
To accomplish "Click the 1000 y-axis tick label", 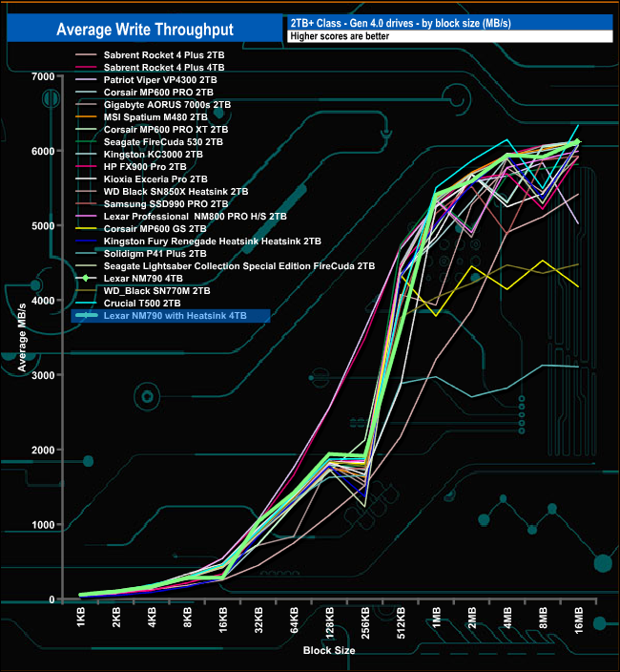I will point(43,525).
